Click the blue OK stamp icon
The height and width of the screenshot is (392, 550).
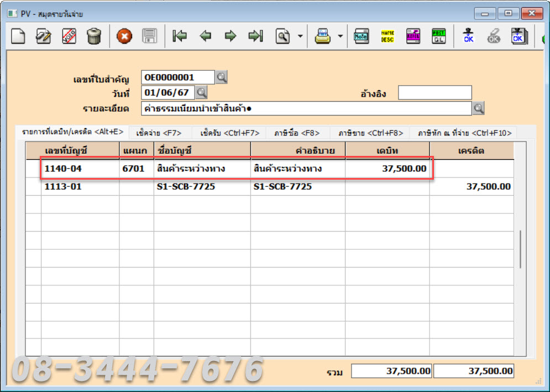pos(469,36)
